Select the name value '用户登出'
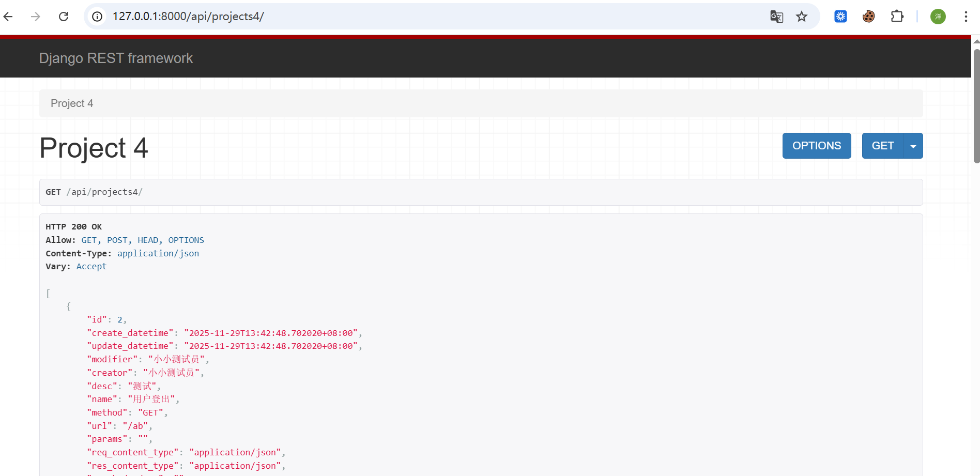Screen dimensions: 980x476 pos(151,399)
